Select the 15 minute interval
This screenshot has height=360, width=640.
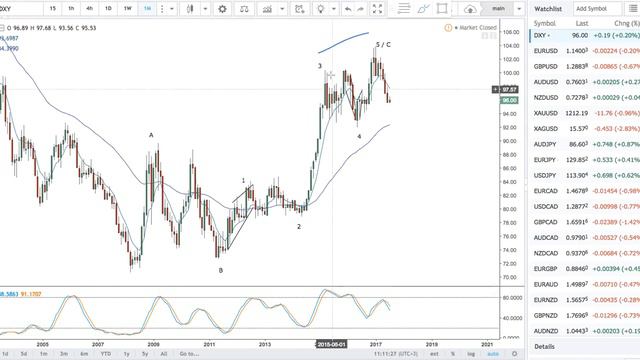point(53,9)
